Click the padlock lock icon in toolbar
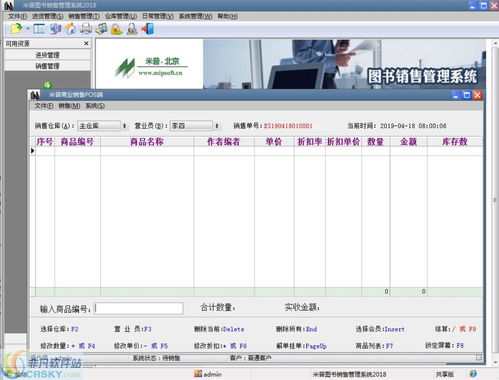This screenshot has height=380, width=499. pos(116,29)
